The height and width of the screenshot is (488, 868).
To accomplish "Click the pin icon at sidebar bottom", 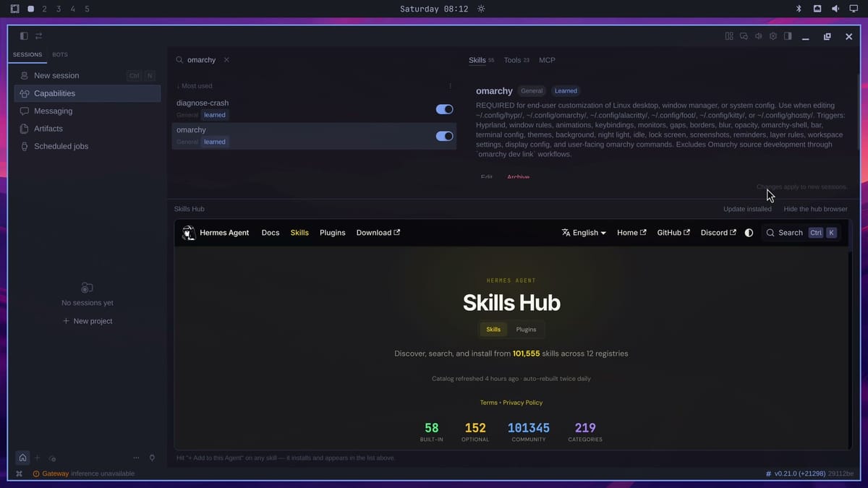I will point(152,458).
